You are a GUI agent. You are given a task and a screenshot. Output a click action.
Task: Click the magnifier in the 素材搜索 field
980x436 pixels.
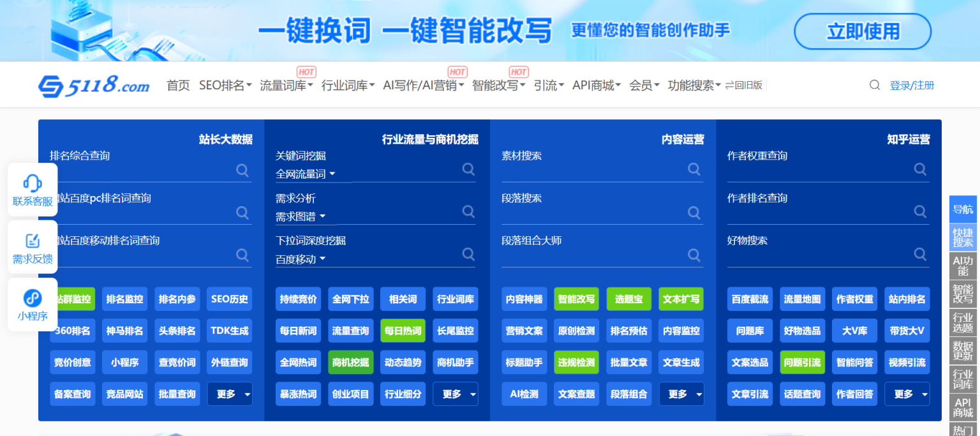pyautogui.click(x=694, y=169)
